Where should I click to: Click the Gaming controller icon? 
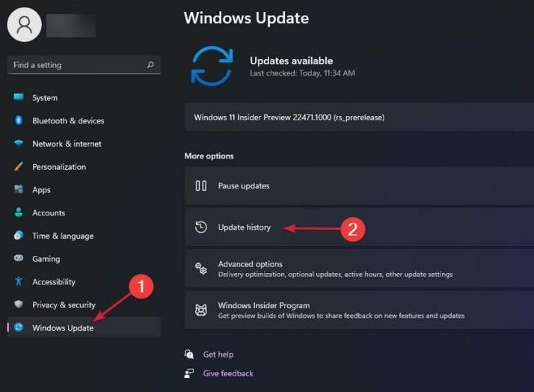(x=19, y=258)
